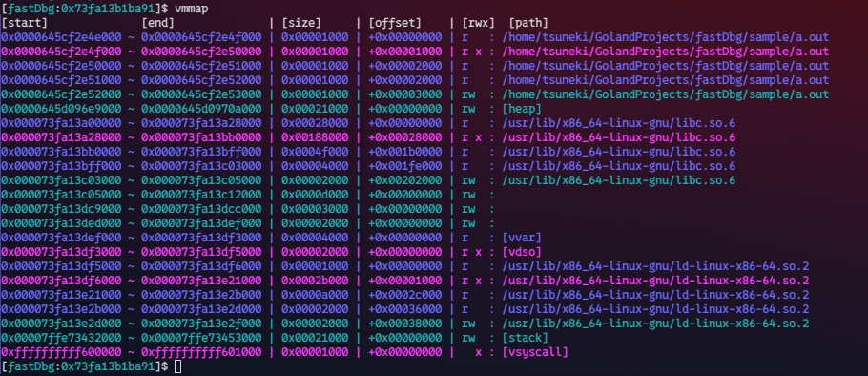Select the typed command "vmmap"

(192, 9)
